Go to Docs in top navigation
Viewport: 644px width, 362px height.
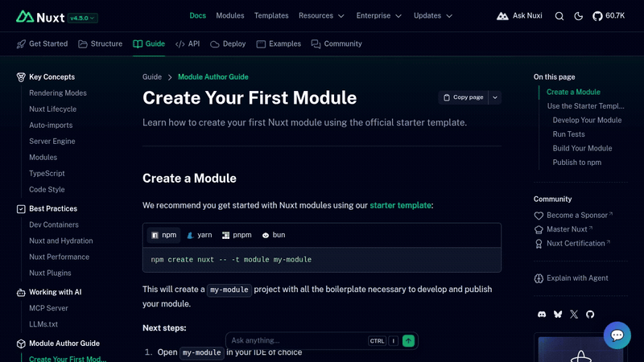197,16
